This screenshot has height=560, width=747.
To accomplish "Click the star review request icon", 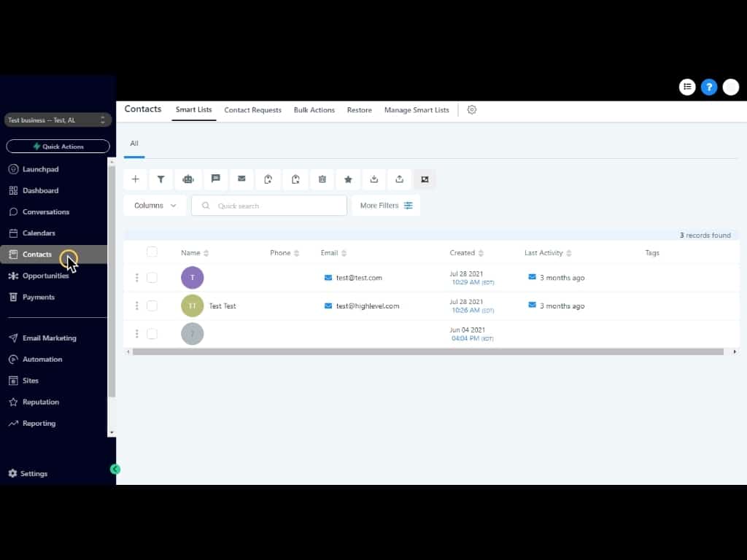I will click(348, 179).
